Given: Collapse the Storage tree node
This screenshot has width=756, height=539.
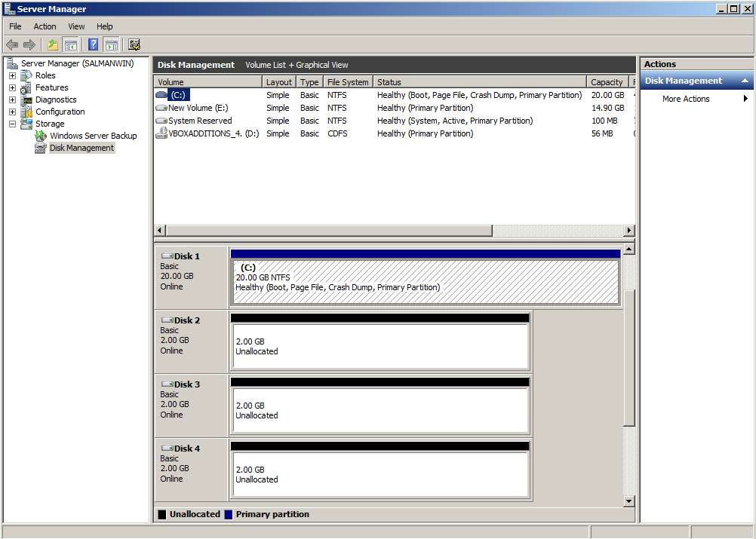Looking at the screenshot, I should 13,124.
